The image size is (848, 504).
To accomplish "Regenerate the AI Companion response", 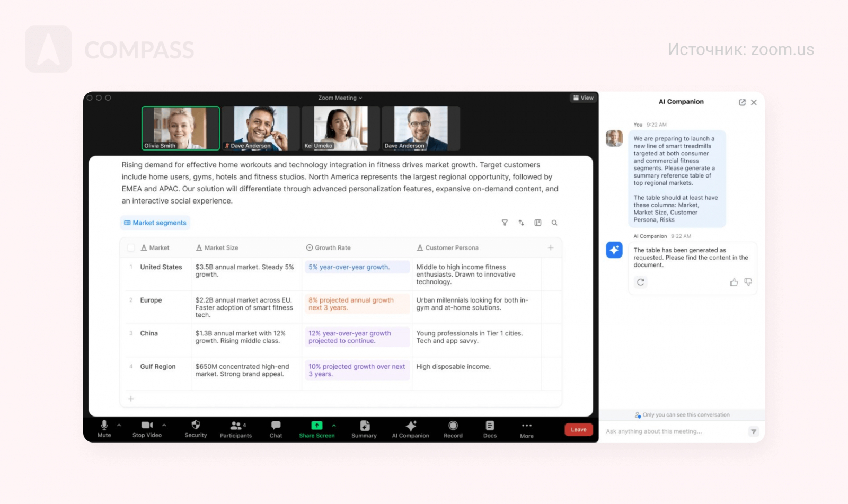I will [641, 282].
